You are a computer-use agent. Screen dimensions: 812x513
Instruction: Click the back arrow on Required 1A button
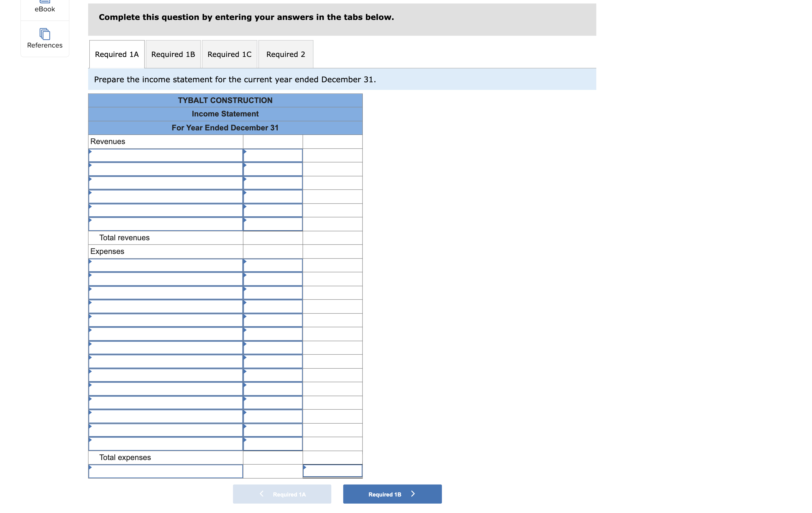pos(262,494)
